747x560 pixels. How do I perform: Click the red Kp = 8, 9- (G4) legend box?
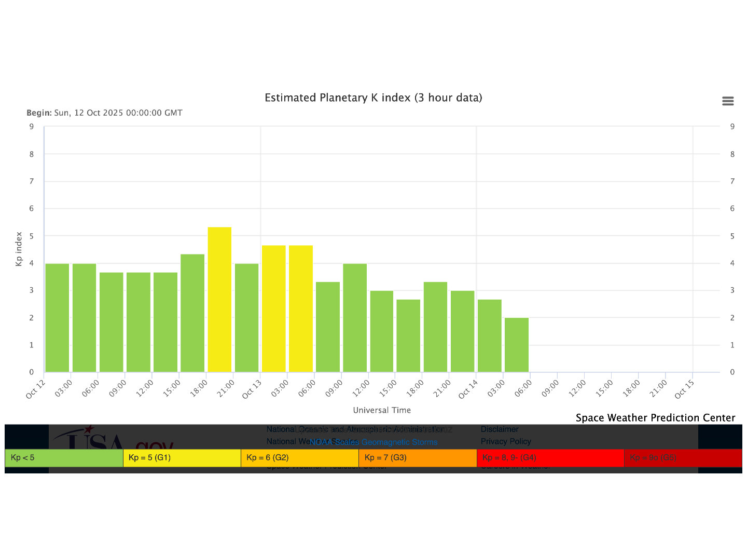[x=550, y=458]
